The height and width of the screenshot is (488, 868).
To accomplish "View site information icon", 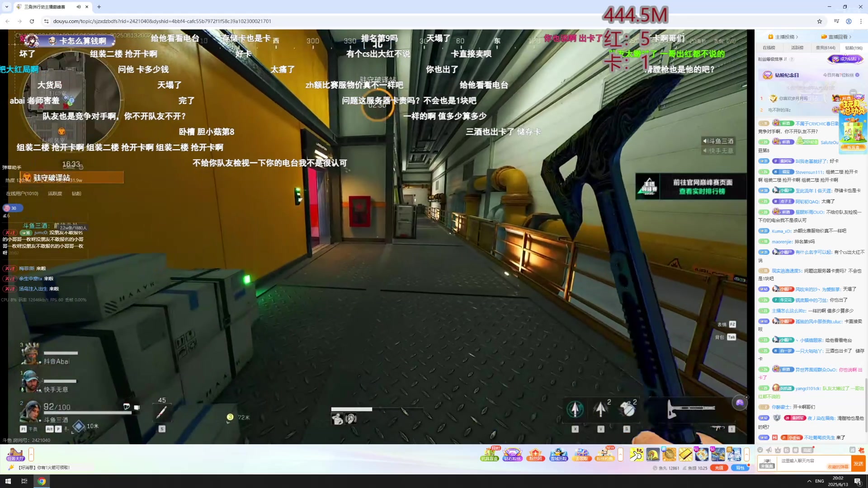I will pos(46,21).
